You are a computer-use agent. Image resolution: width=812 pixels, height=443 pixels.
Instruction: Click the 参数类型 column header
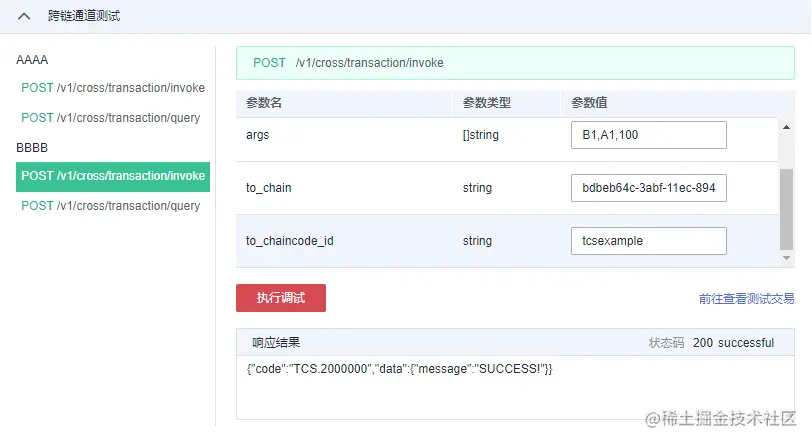pos(486,103)
